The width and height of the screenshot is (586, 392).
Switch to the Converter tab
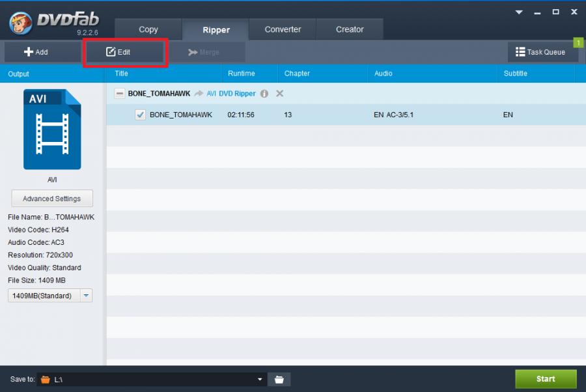pyautogui.click(x=283, y=29)
